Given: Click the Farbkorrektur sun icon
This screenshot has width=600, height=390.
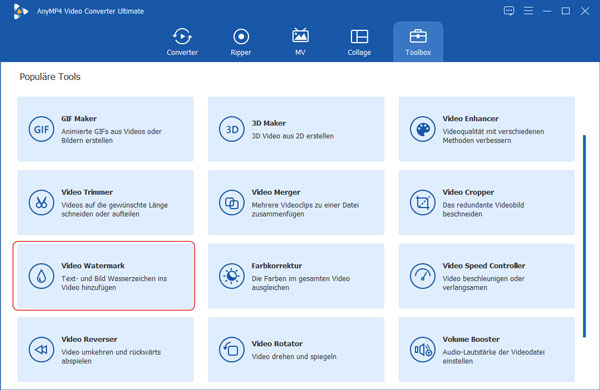Looking at the screenshot, I should coord(232,276).
